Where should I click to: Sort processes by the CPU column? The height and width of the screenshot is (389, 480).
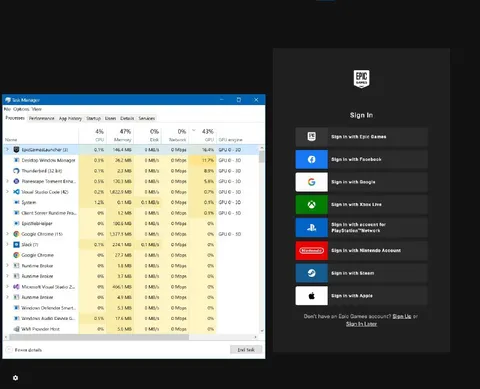tap(92, 135)
